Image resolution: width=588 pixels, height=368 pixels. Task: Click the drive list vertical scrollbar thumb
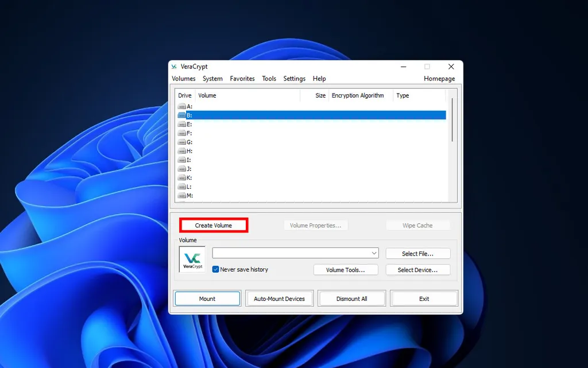(452, 120)
